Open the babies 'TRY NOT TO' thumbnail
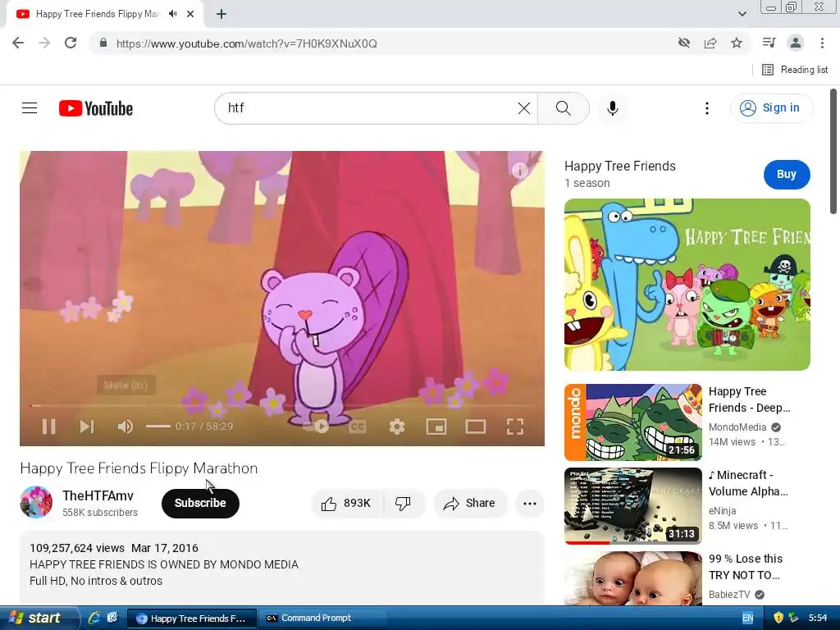Image resolution: width=840 pixels, height=630 pixels. pos(633,578)
